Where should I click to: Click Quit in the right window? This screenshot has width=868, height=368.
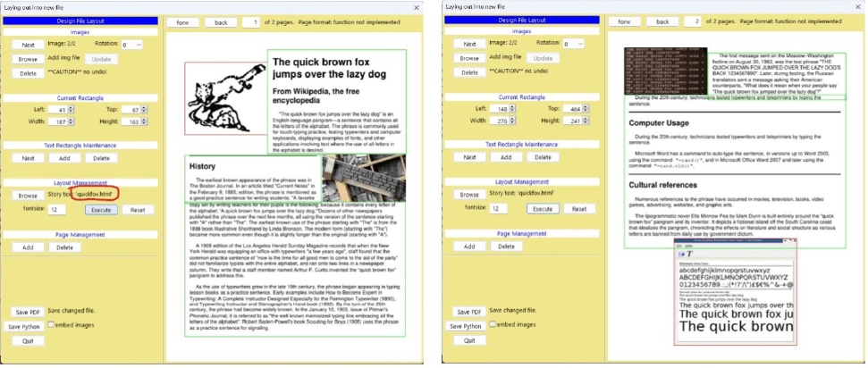469,340
